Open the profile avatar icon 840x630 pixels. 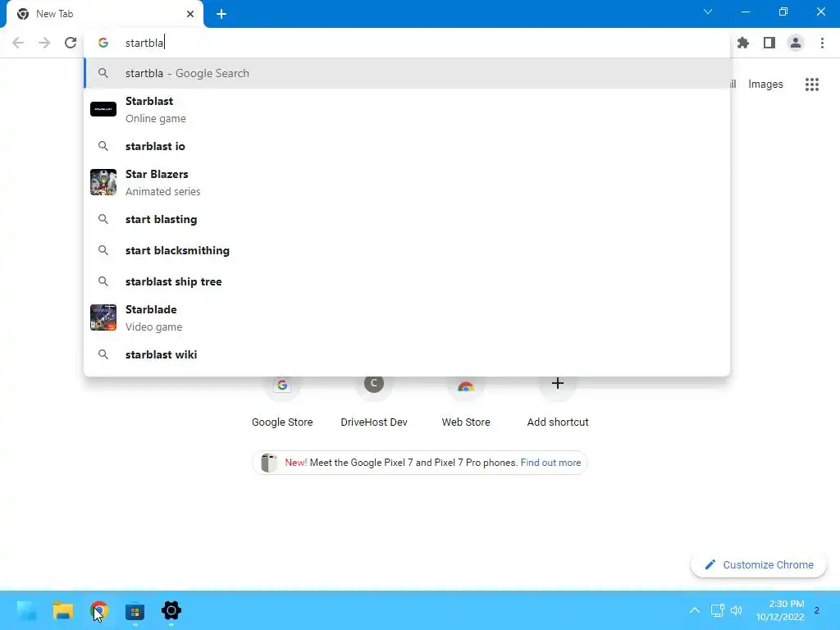[x=796, y=43]
